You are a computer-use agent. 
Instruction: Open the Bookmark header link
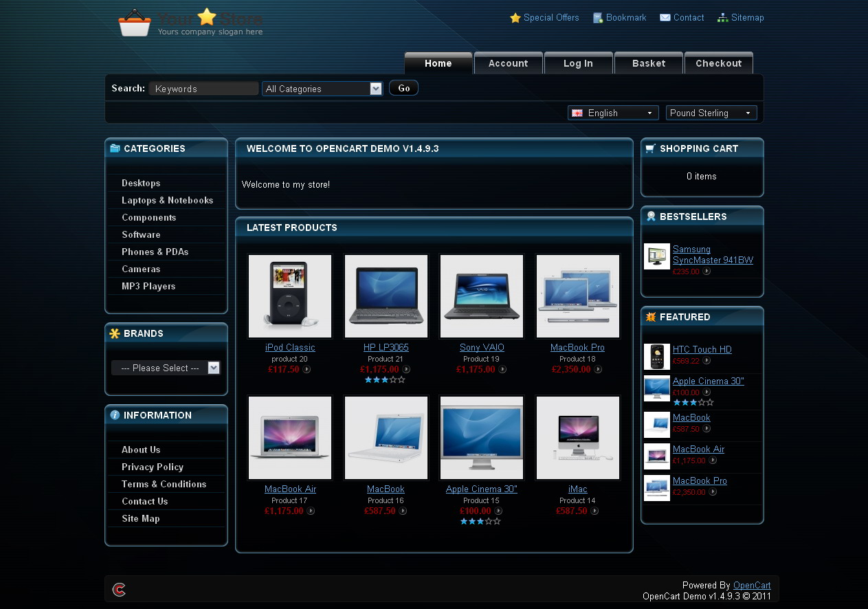point(626,18)
